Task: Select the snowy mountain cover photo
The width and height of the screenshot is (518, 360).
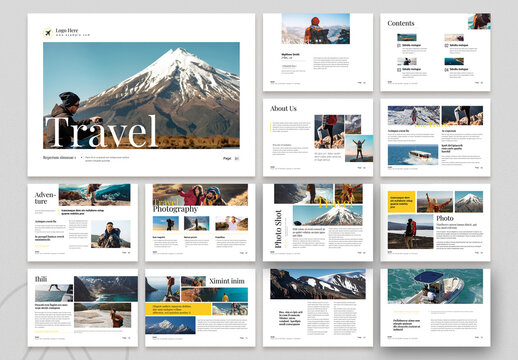Action: click(x=141, y=95)
